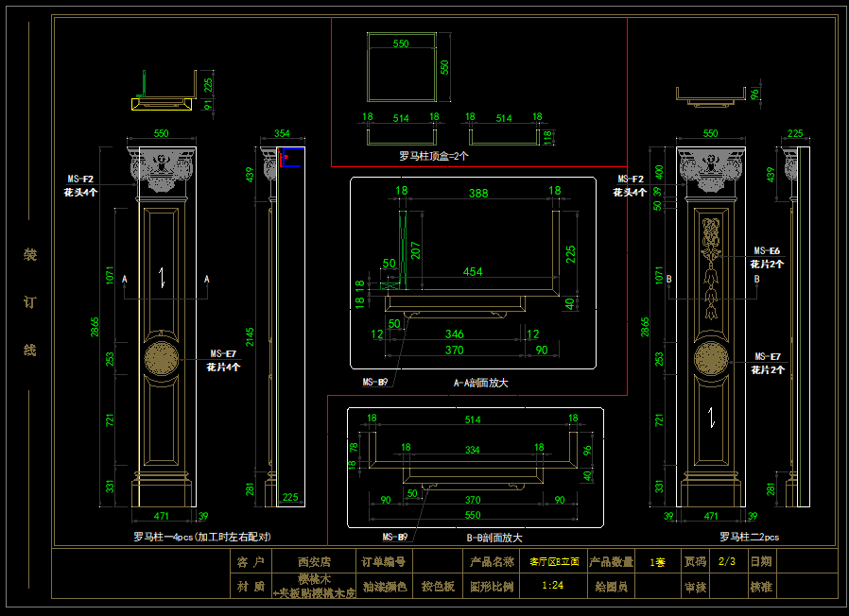Click the 罗马柱二2pcs caption
Image resolution: width=849 pixels, height=616 pixels.
pyautogui.click(x=750, y=536)
